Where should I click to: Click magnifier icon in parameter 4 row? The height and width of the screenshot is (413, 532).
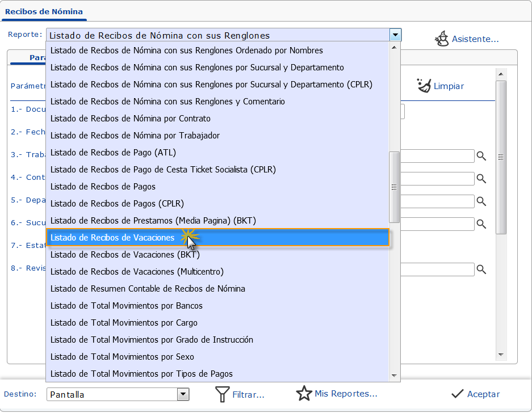(481, 179)
